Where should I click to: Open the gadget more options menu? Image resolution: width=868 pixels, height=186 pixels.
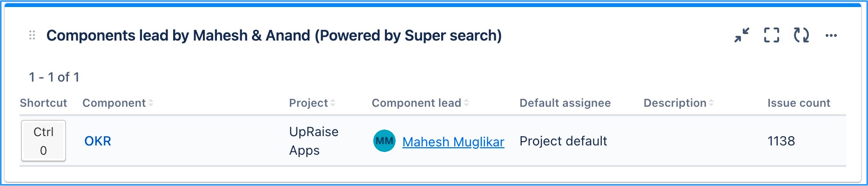coord(831,35)
